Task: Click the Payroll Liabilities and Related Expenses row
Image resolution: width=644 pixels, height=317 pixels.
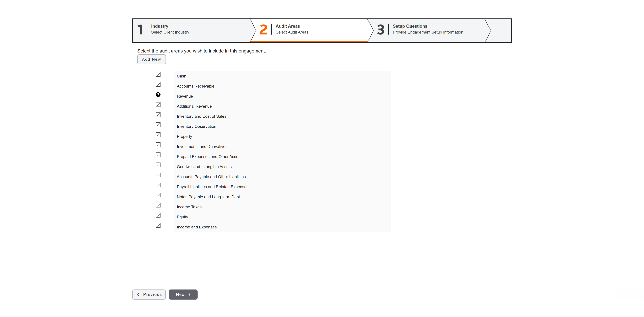Action: point(212,187)
